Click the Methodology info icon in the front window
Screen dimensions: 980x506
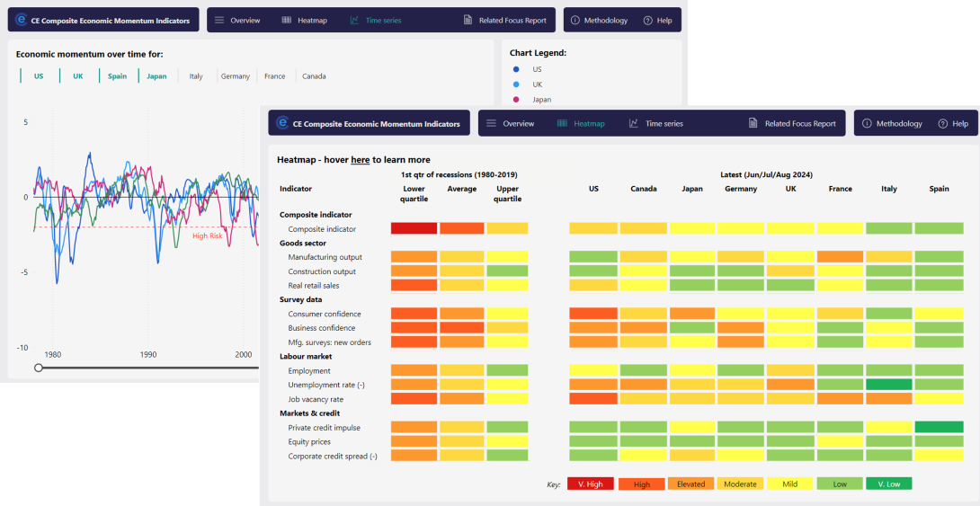[x=867, y=123]
